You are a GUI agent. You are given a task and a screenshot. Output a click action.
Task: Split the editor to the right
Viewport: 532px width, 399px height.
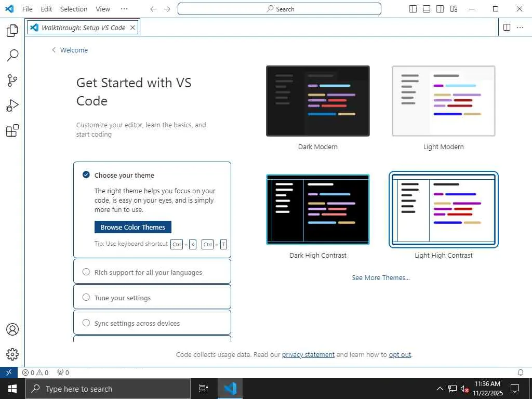(507, 28)
